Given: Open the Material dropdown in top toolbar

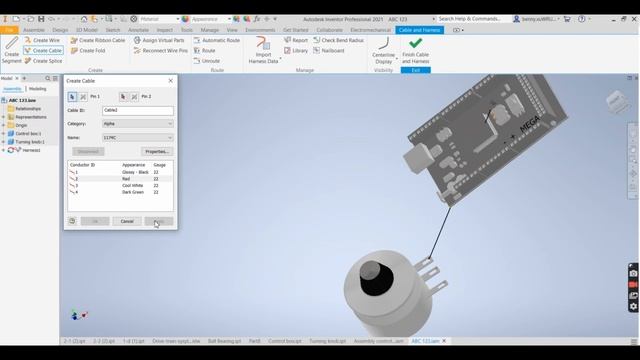Looking at the screenshot, I should pyautogui.click(x=159, y=19).
